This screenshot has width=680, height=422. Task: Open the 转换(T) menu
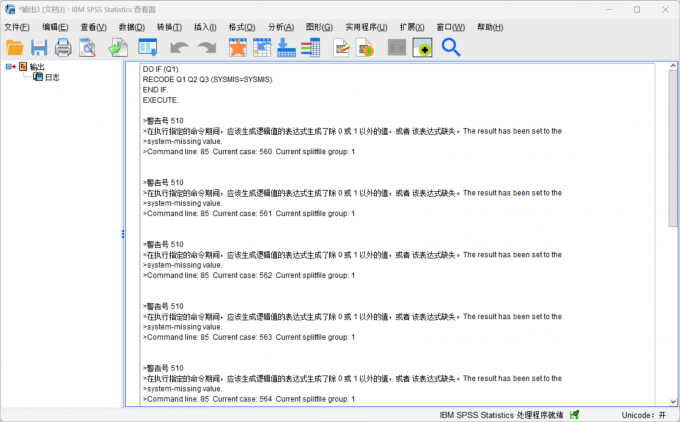[x=169, y=27]
